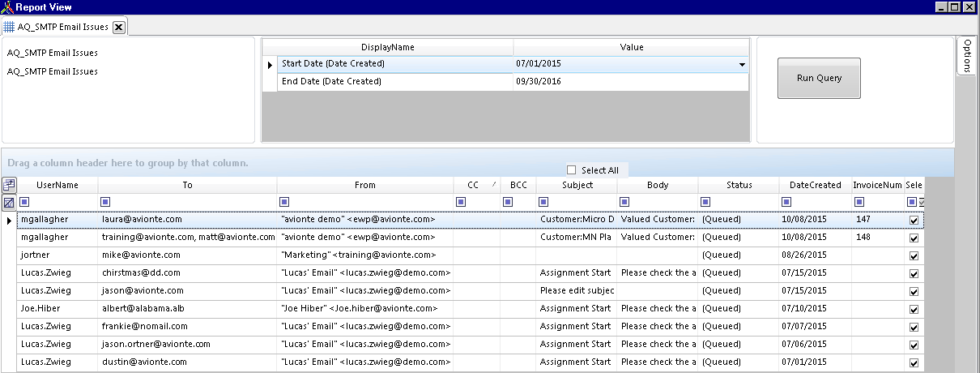Sort by the From column header
This screenshot has height=373, width=980.
(x=365, y=185)
